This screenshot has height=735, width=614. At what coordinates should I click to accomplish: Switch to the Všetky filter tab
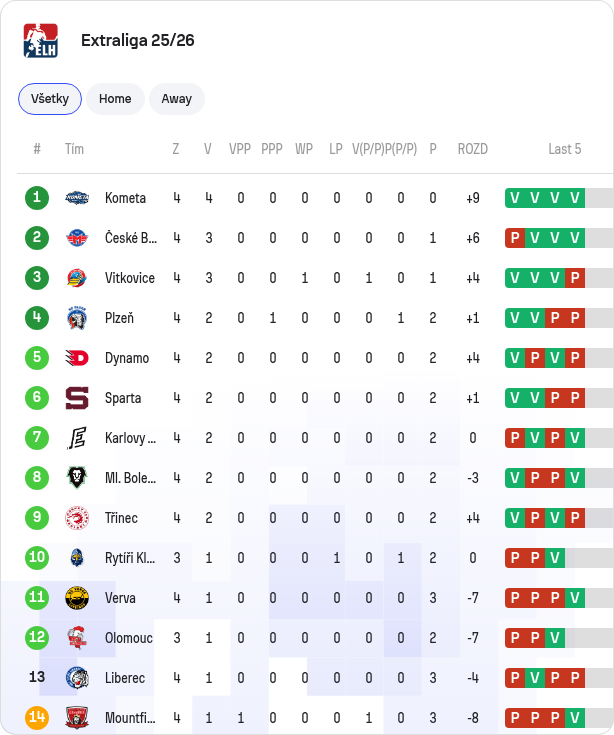(x=50, y=99)
